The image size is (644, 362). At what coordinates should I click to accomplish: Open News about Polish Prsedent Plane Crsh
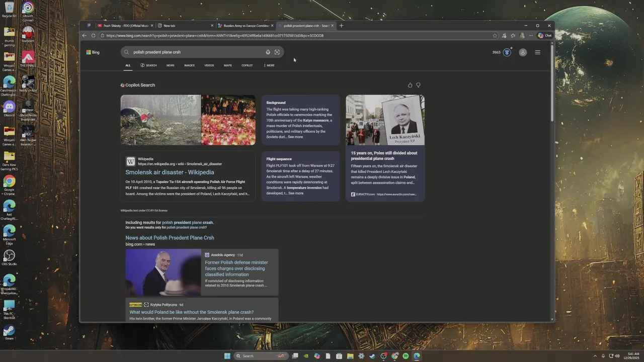pos(170,238)
